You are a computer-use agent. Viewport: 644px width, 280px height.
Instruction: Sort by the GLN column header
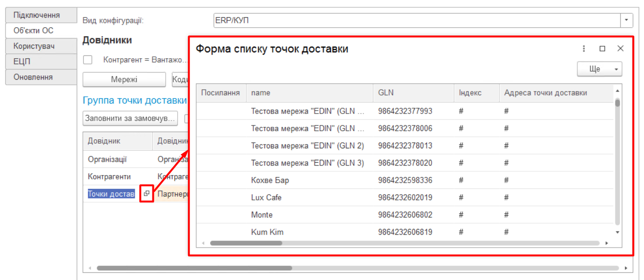point(413,93)
